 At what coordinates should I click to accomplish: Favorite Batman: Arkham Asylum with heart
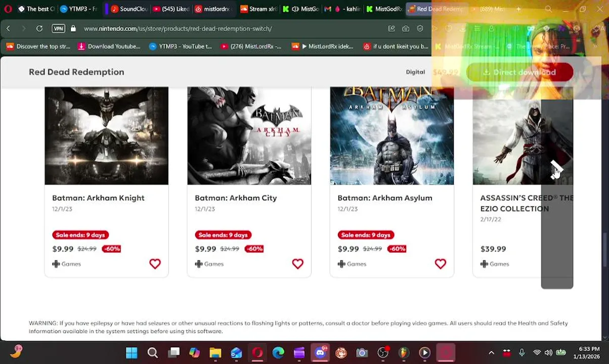point(440,264)
